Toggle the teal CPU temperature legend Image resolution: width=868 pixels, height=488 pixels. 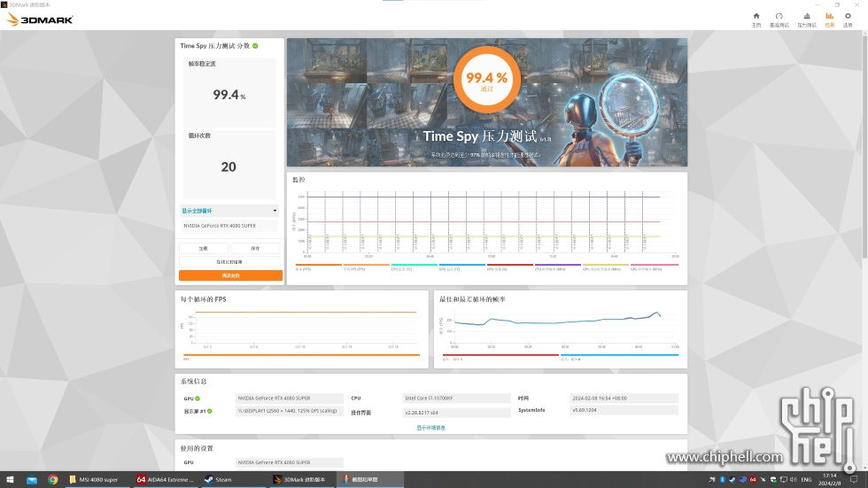coord(415,267)
